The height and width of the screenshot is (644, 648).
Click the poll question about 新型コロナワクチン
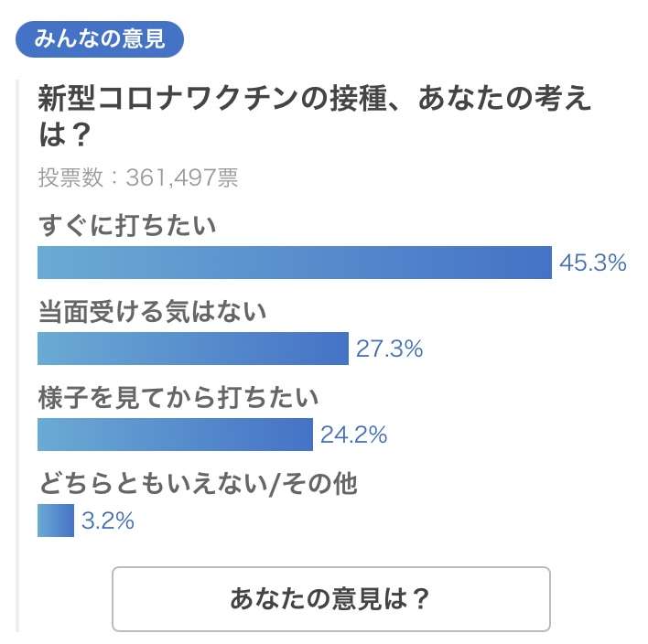[314, 116]
